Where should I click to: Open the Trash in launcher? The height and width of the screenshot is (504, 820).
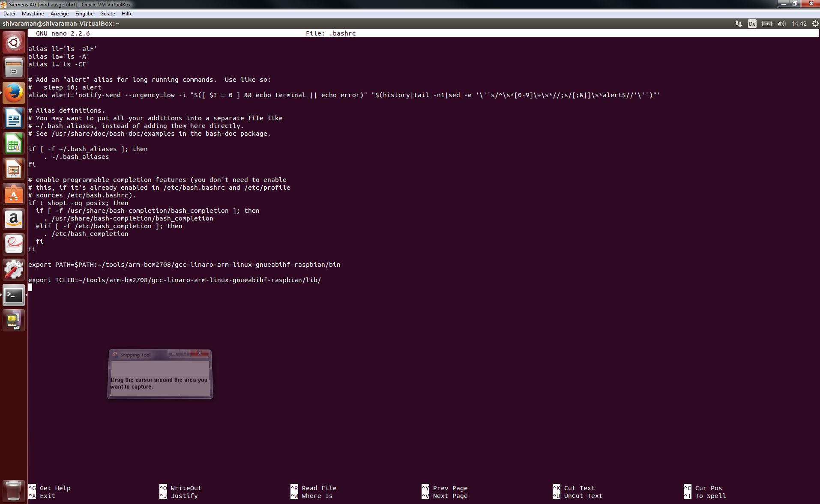point(14,491)
